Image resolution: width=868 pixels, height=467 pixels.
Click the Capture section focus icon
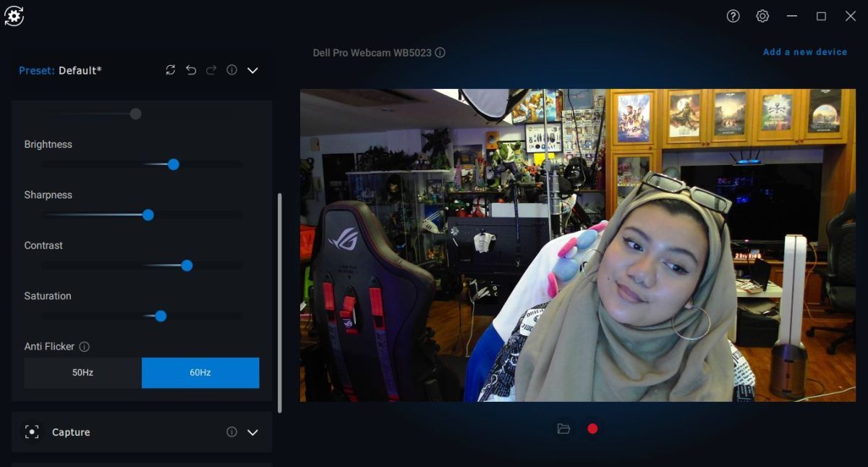[x=32, y=432]
